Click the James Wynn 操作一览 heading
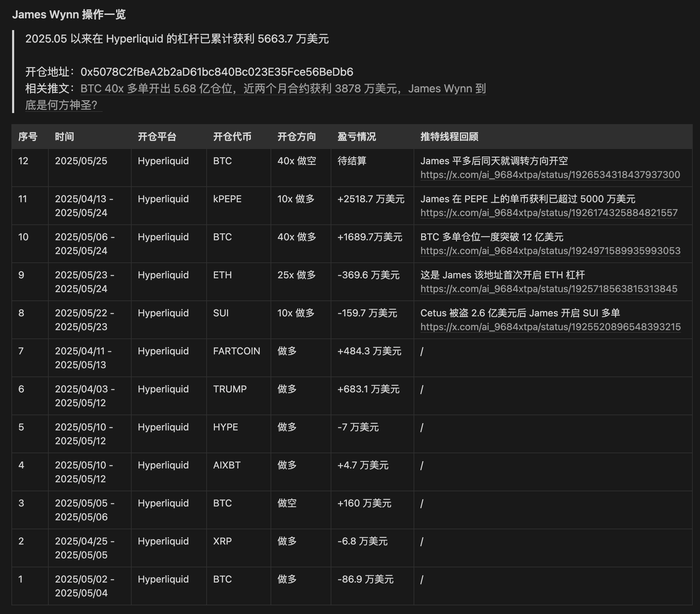The height and width of the screenshot is (614, 700). pyautogui.click(x=69, y=15)
